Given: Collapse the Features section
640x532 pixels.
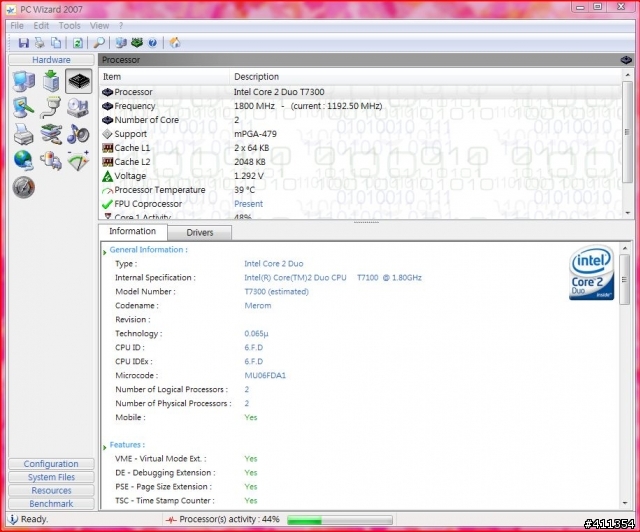Looking at the screenshot, I should (x=104, y=447).
